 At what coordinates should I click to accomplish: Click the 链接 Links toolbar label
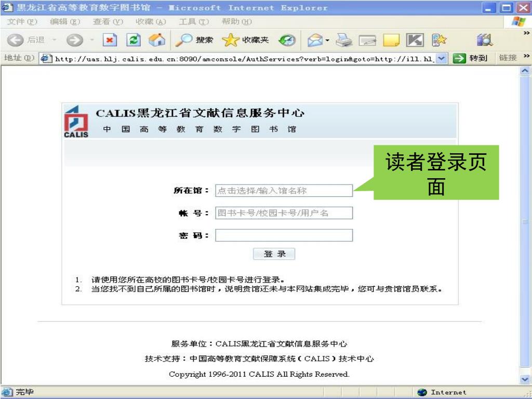pyautogui.click(x=508, y=58)
